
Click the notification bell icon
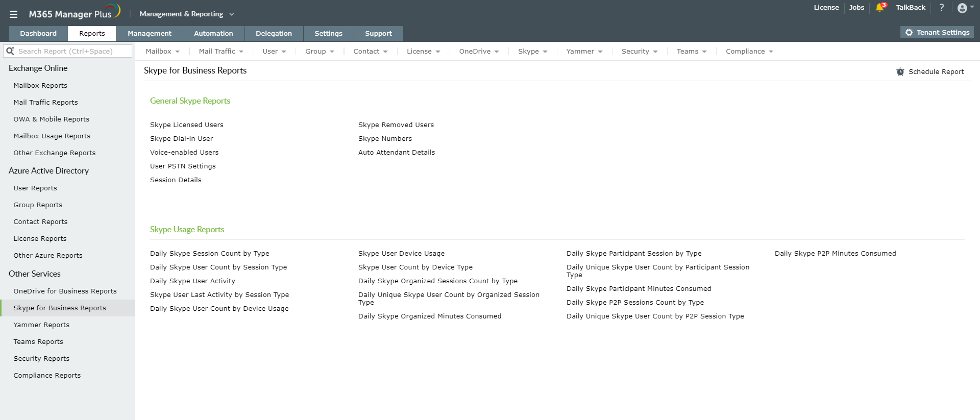[879, 8]
